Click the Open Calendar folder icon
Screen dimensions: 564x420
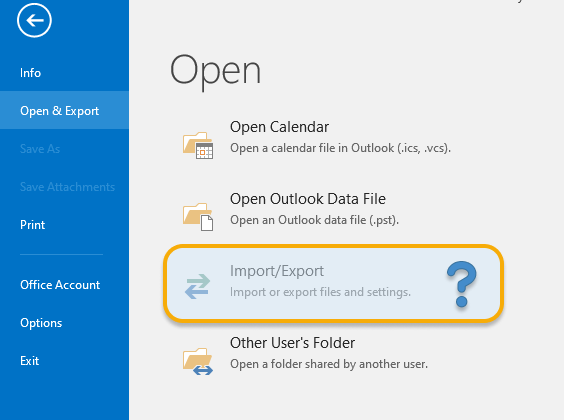click(x=198, y=145)
